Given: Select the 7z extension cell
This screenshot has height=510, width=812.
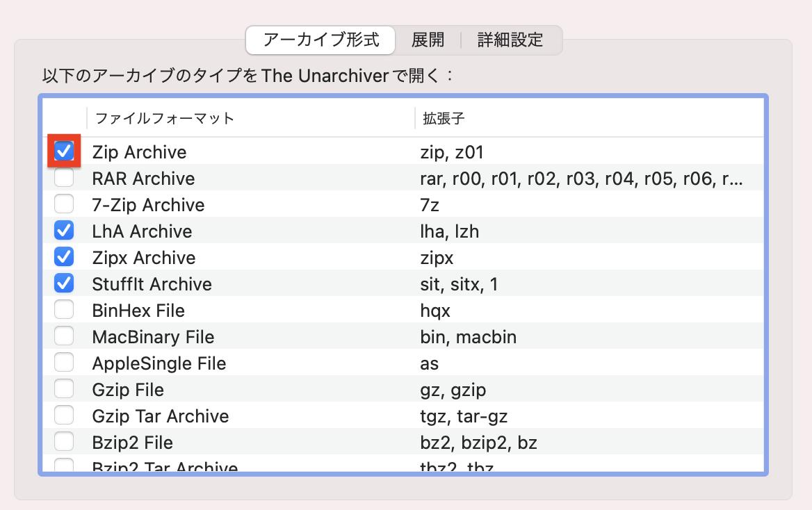Looking at the screenshot, I should click(x=430, y=205).
